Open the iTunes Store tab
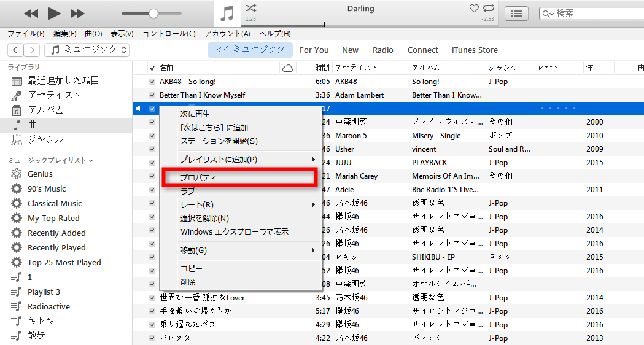 click(x=475, y=50)
